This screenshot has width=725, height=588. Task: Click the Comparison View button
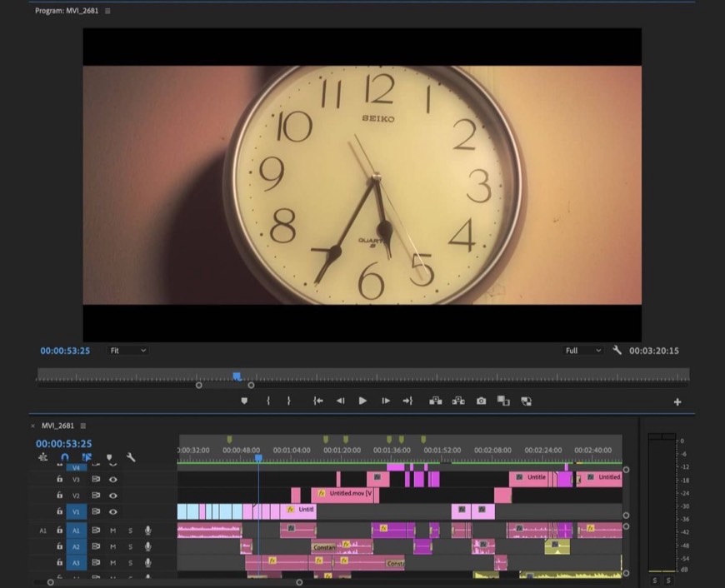click(x=503, y=401)
